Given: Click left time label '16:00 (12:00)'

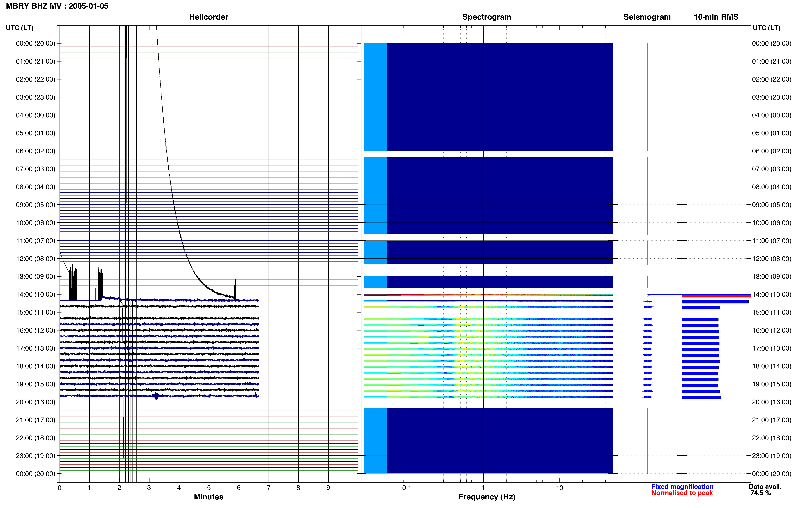Looking at the screenshot, I should (x=36, y=330).
